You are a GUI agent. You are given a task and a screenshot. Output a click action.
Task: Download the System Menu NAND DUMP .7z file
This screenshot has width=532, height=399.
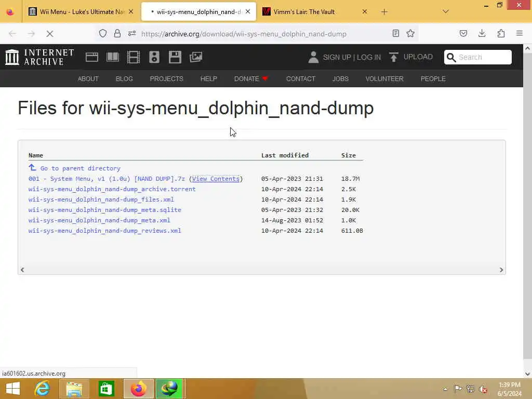[x=107, y=179]
